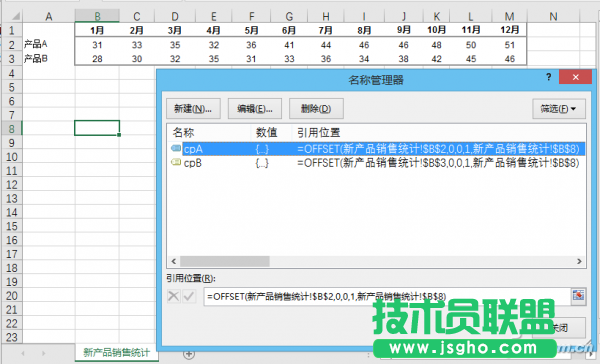The height and width of the screenshot is (364, 600).
Task: Select row 8 header
Action: 12,129
